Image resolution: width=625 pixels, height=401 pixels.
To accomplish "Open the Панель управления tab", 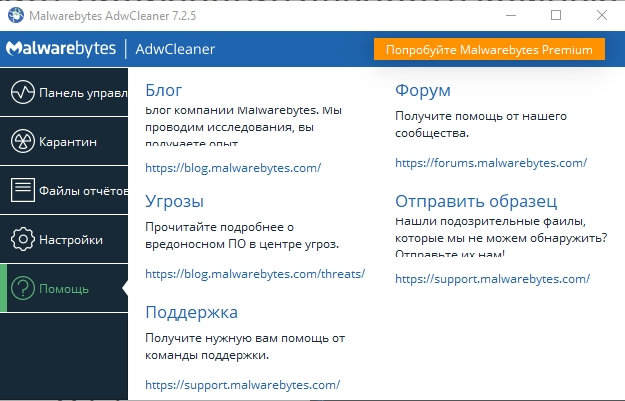I will tap(64, 92).
